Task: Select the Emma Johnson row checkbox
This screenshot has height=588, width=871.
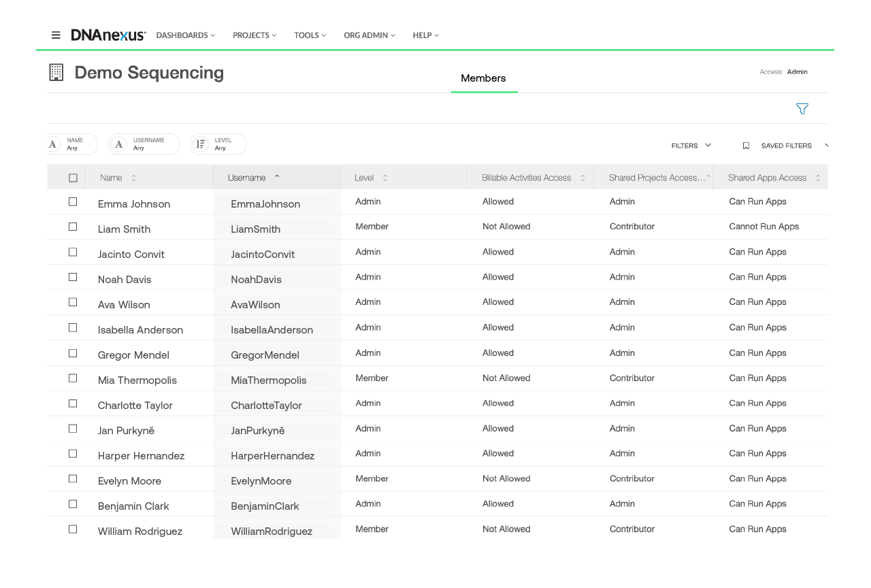Action: coord(73,202)
